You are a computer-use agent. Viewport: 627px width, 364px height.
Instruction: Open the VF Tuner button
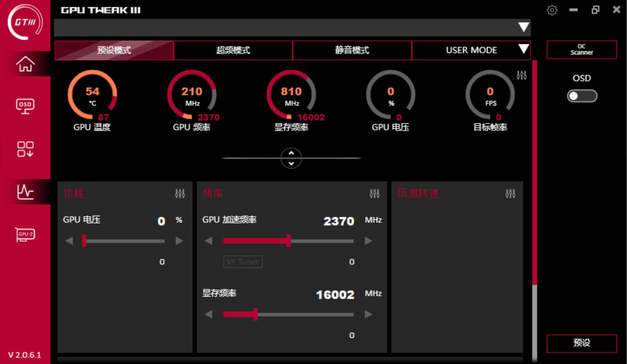tap(243, 262)
